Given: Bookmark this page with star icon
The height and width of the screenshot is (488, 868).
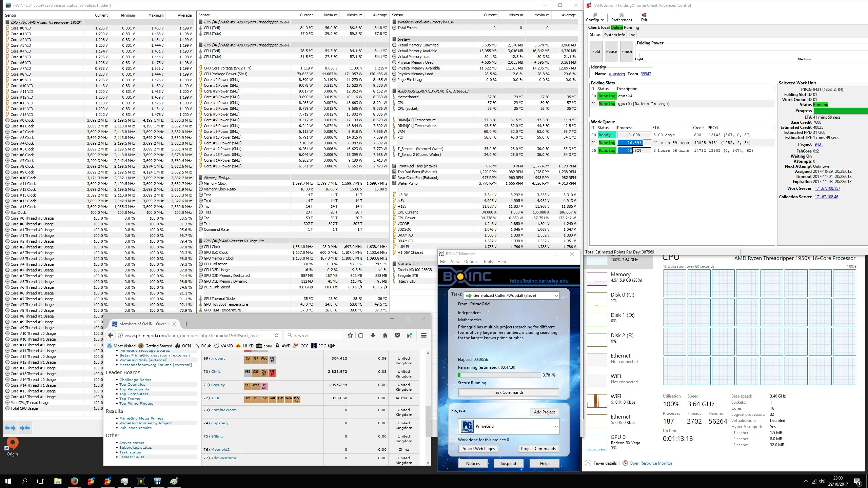Looking at the screenshot, I should 350,335.
